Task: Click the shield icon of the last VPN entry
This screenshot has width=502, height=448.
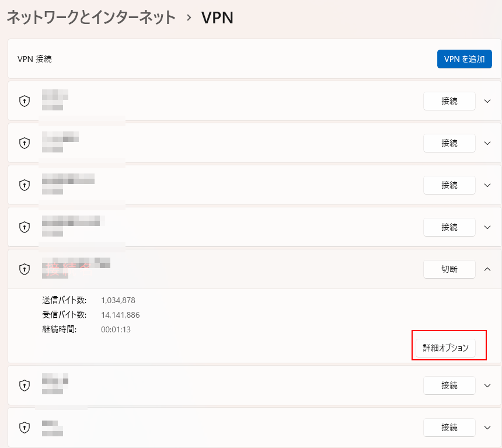Action: 25,428
